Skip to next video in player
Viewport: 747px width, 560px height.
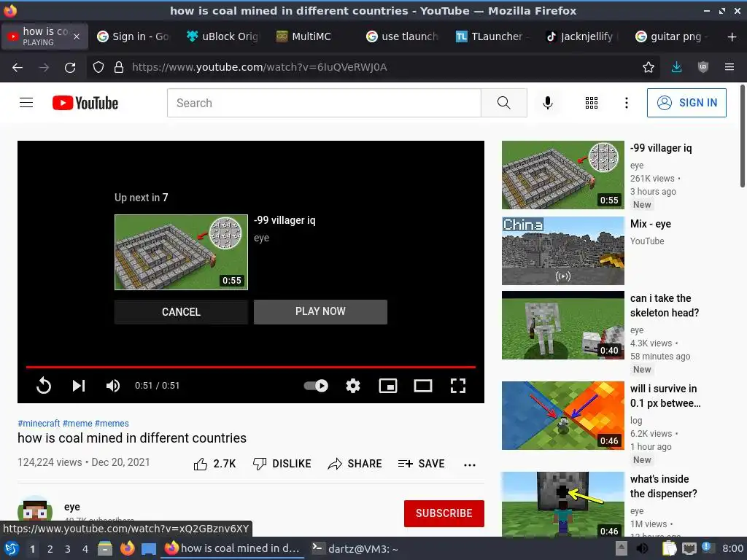[79, 385]
